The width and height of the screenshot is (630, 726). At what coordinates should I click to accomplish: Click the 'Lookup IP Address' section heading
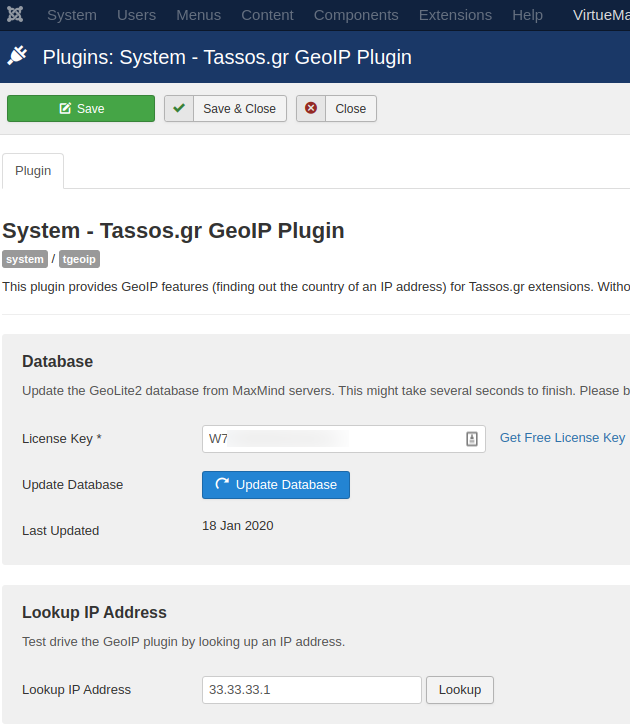coord(94,613)
